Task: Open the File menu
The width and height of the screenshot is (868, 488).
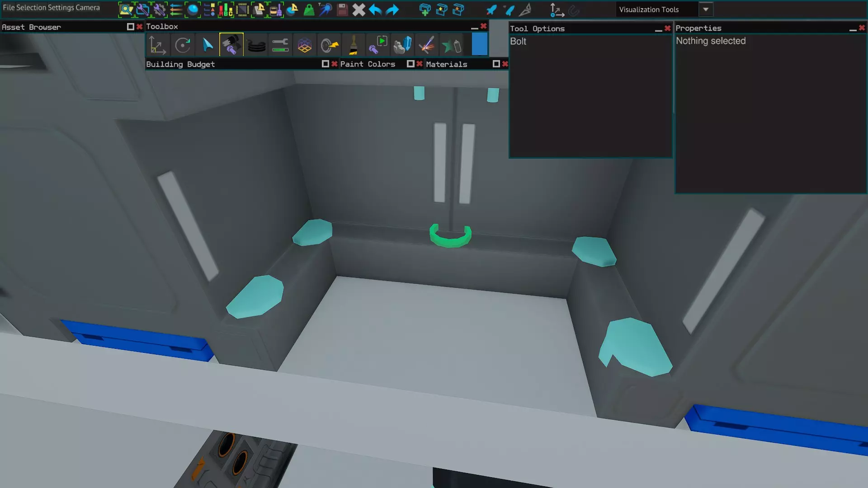Action: tap(9, 8)
